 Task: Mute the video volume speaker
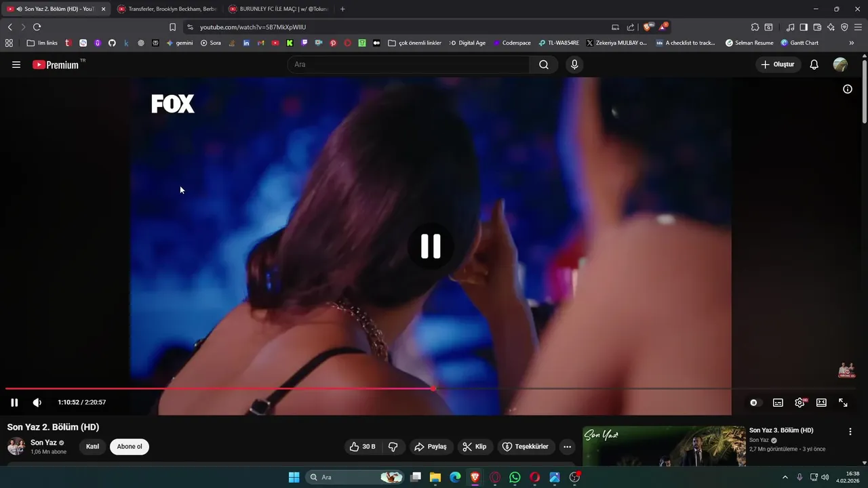coord(37,402)
